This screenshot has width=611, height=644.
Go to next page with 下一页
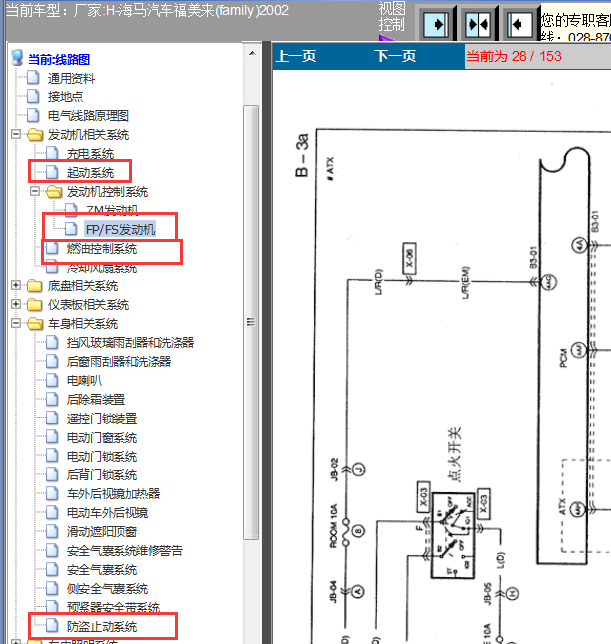pos(395,56)
